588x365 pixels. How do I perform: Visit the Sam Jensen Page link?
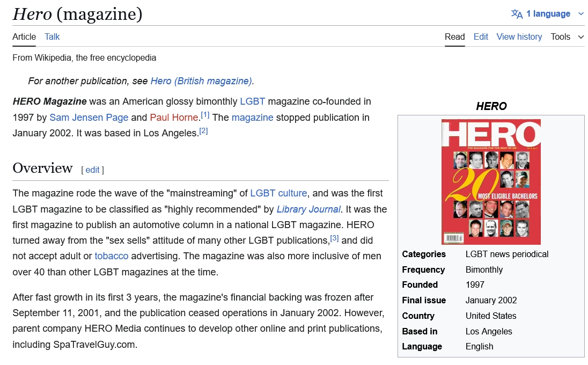coord(89,118)
